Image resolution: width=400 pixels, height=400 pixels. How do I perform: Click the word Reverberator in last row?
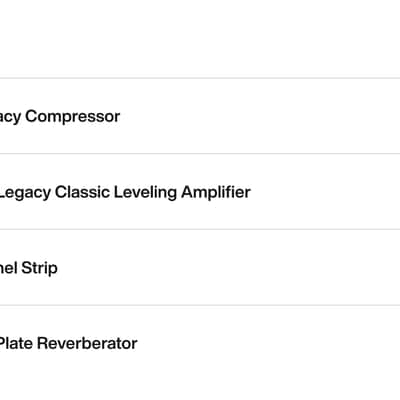click(87, 343)
